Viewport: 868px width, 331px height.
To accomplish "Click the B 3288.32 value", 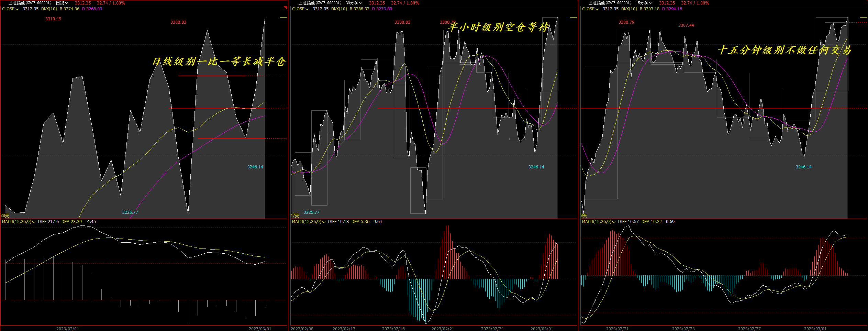I will (x=359, y=9).
